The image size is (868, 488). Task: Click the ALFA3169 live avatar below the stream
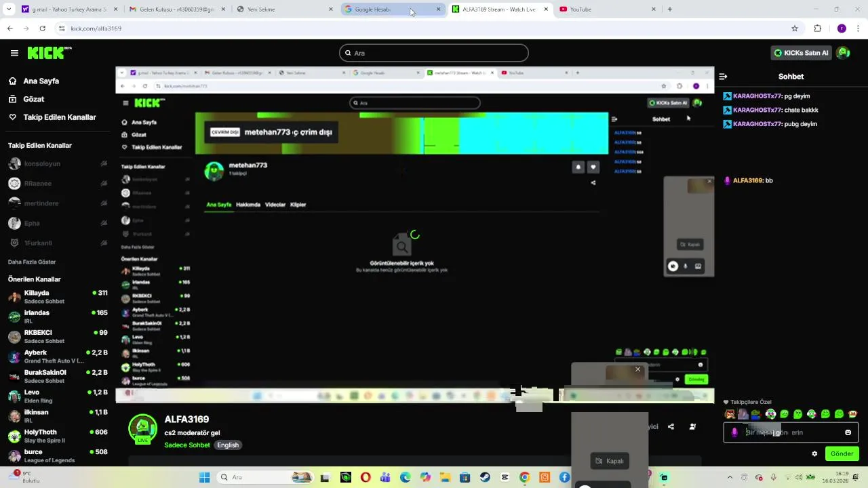point(142,428)
